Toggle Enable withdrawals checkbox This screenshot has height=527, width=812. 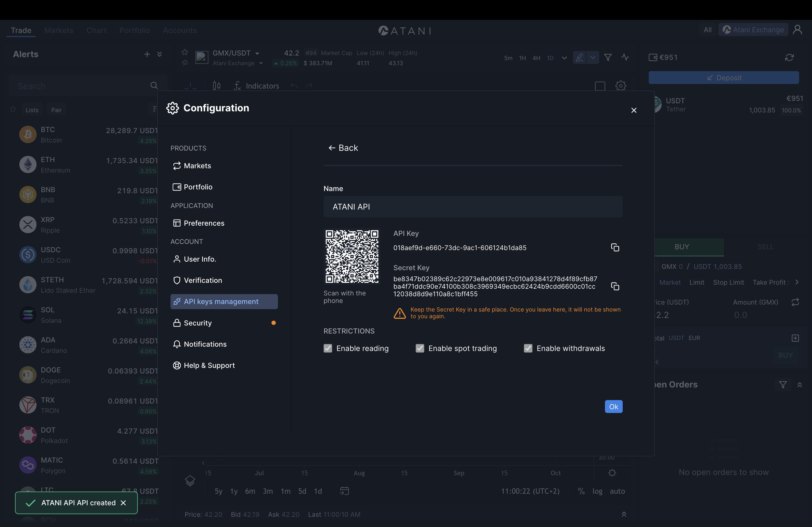(x=528, y=348)
